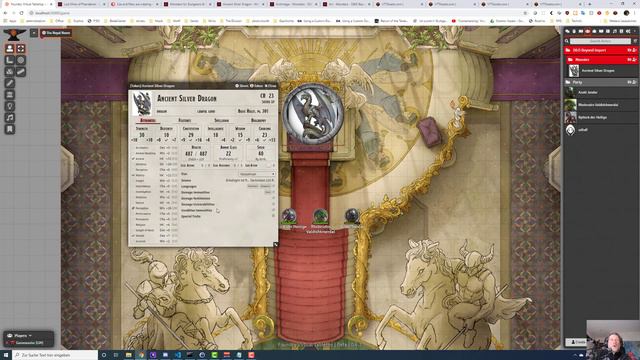Open the Combat Tracker sidebar tab

click(x=574, y=31)
